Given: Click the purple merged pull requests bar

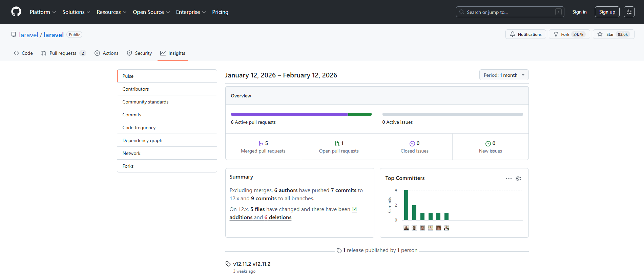Looking at the screenshot, I should (289, 114).
